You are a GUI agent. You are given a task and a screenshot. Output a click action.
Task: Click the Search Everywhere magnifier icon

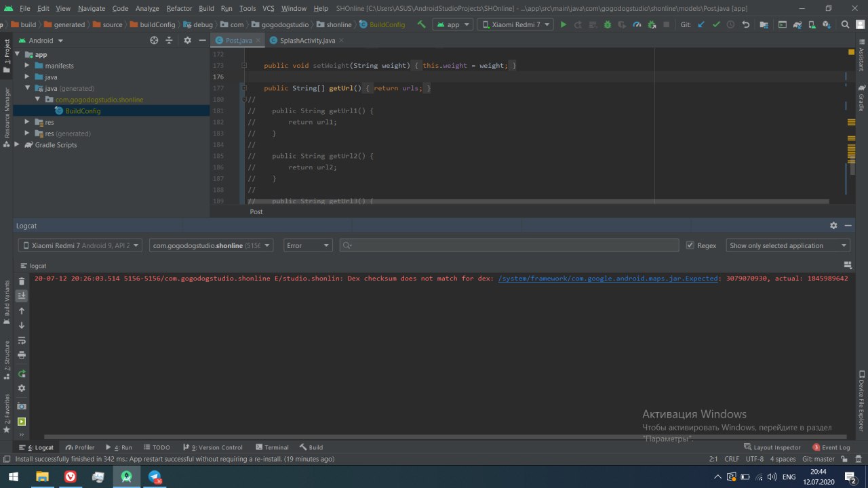(x=846, y=24)
